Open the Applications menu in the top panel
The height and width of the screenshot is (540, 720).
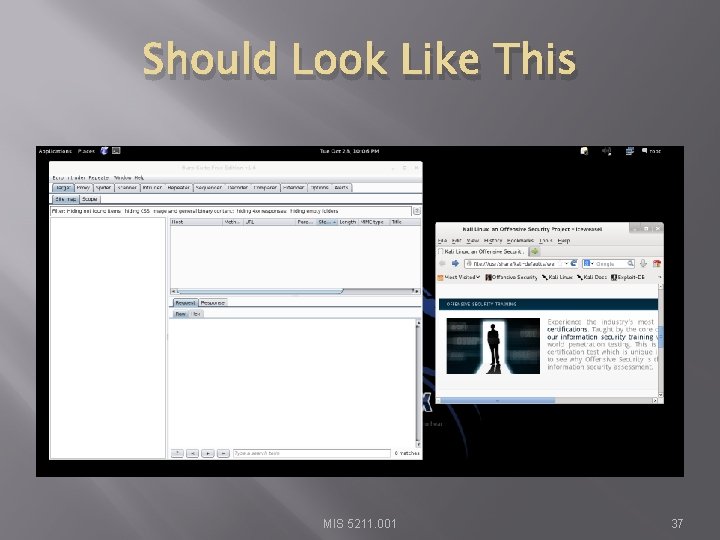(x=55, y=151)
